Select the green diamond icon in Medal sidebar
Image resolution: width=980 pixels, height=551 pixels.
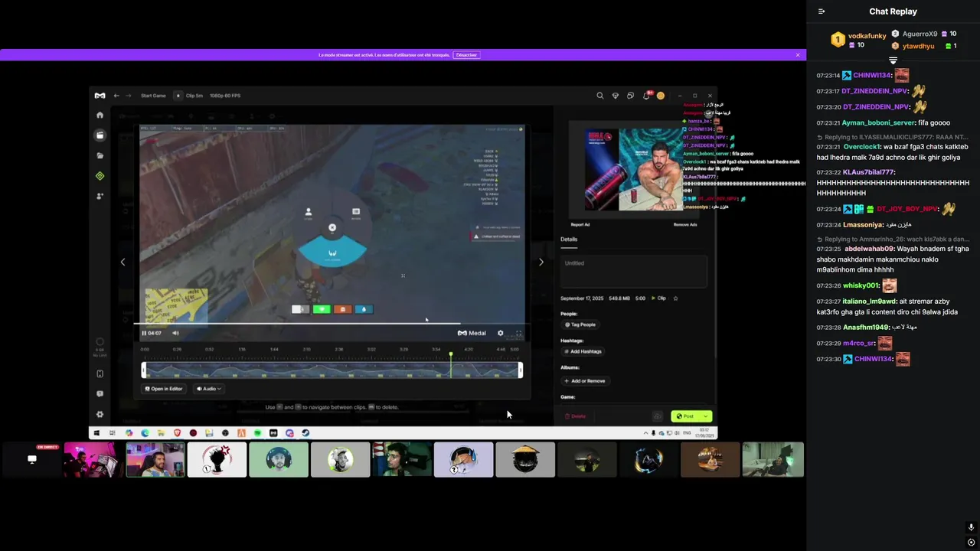tap(100, 176)
